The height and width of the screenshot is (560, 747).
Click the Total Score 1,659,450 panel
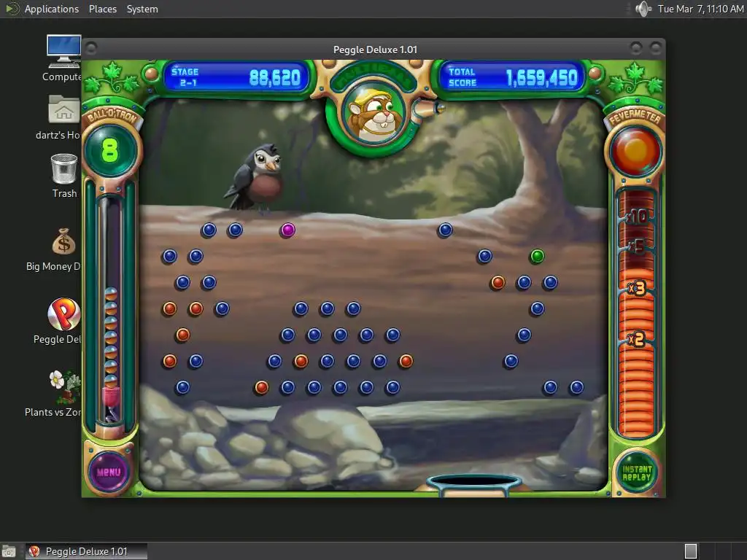click(x=512, y=77)
